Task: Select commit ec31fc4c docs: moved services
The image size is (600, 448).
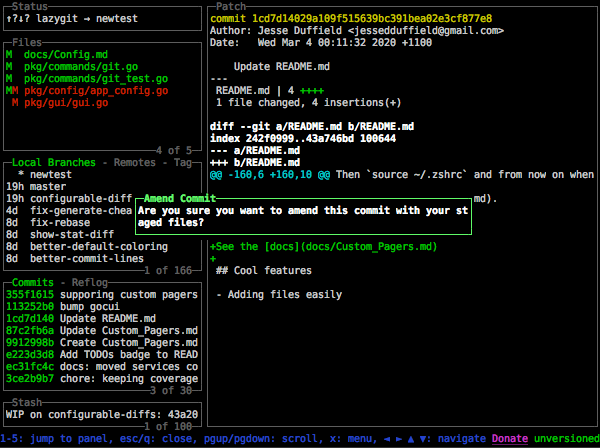Action: pos(102,367)
